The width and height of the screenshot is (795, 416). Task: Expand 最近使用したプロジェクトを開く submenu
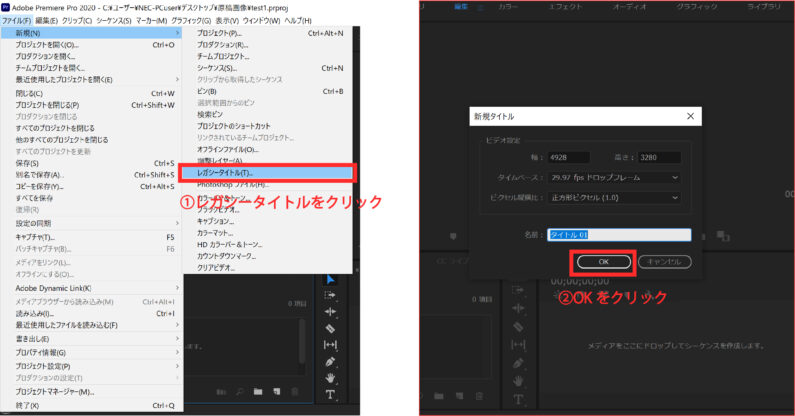[90, 80]
